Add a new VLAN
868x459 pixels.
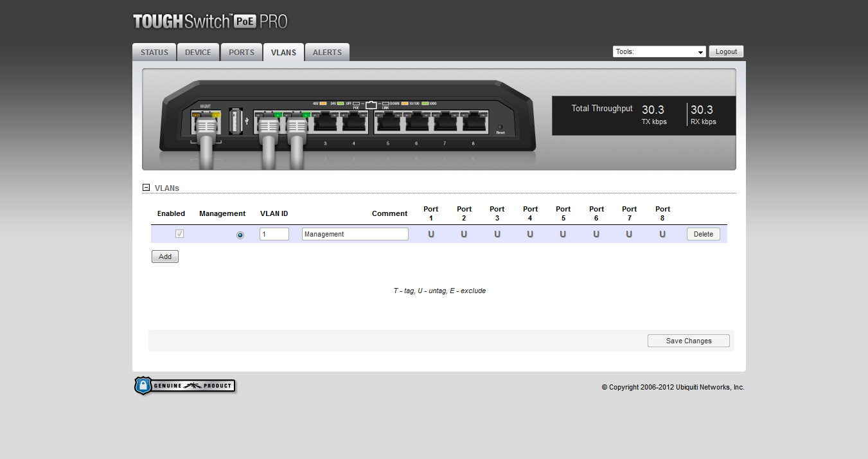pyautogui.click(x=165, y=256)
